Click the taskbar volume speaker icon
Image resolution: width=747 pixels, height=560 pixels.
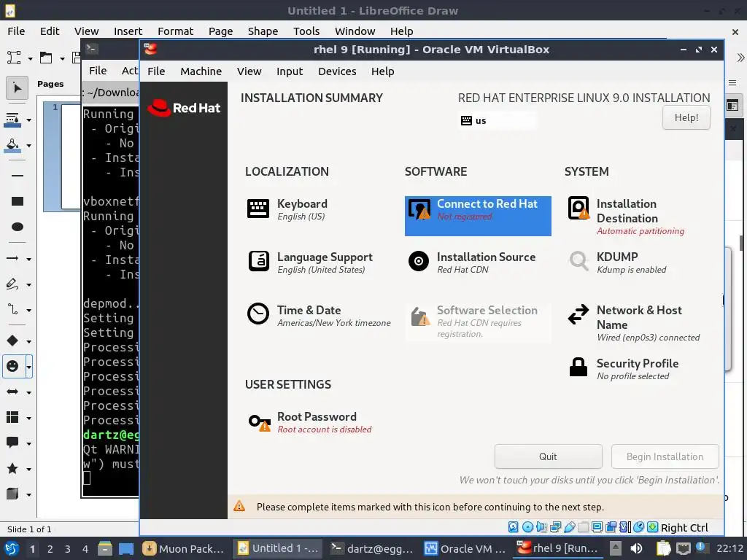coord(635,548)
